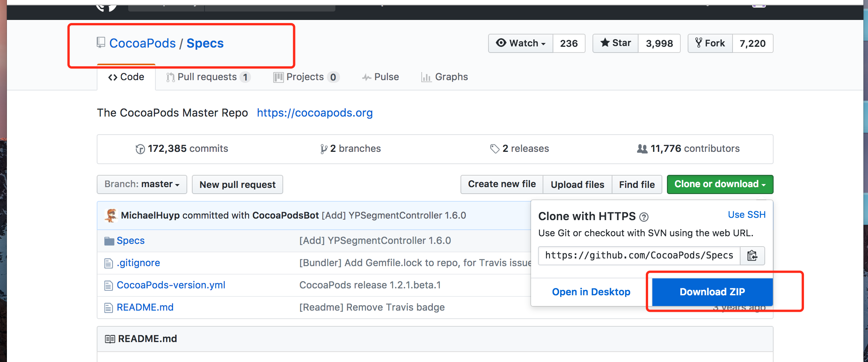Click the Specs folder icon
The image size is (868, 362).
pyautogui.click(x=109, y=241)
